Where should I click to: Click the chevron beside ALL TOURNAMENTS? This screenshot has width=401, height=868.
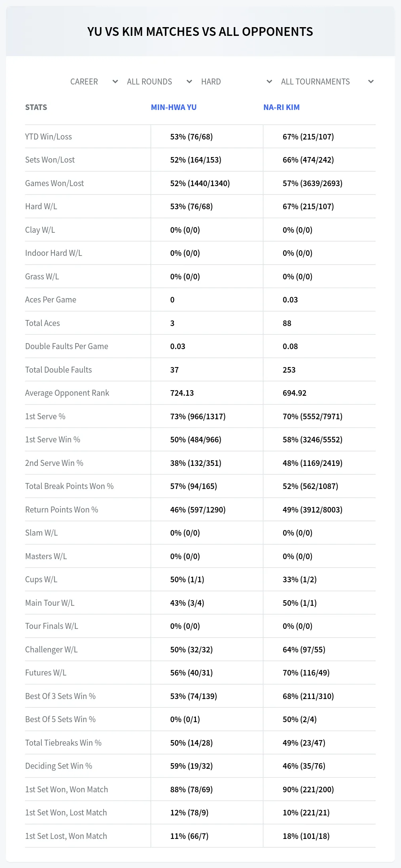click(x=371, y=82)
